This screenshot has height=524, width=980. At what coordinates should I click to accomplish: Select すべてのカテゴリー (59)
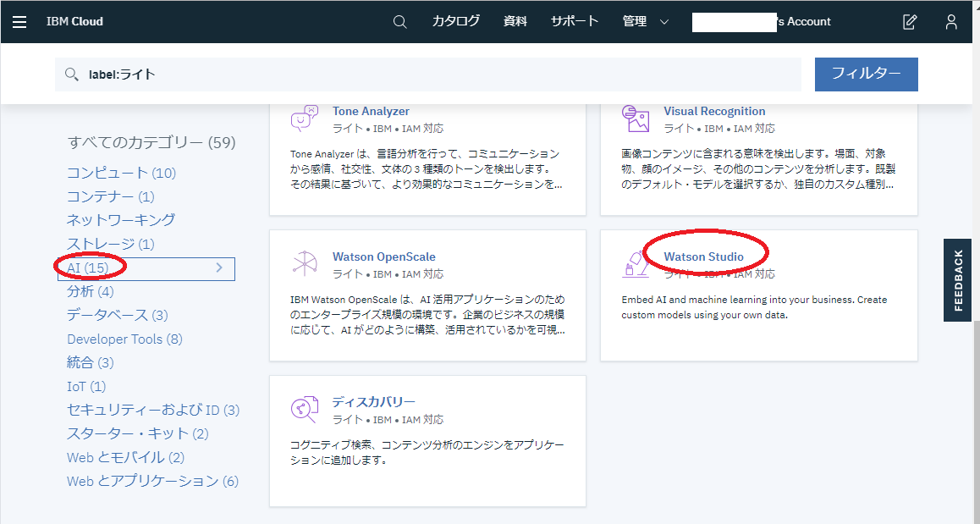pos(151,142)
